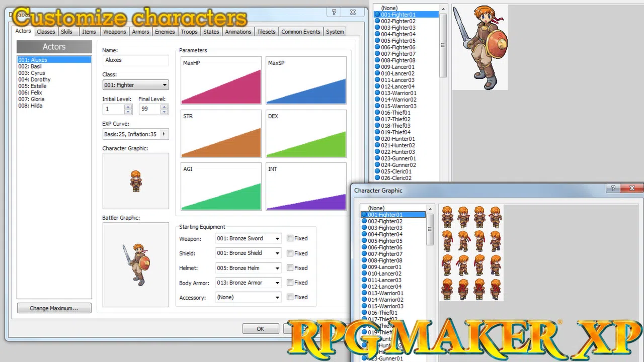Screen dimensions: 644x362
Task: Select 023-Gunner01 in the battler graphic list
Action: pyautogui.click(x=398, y=158)
